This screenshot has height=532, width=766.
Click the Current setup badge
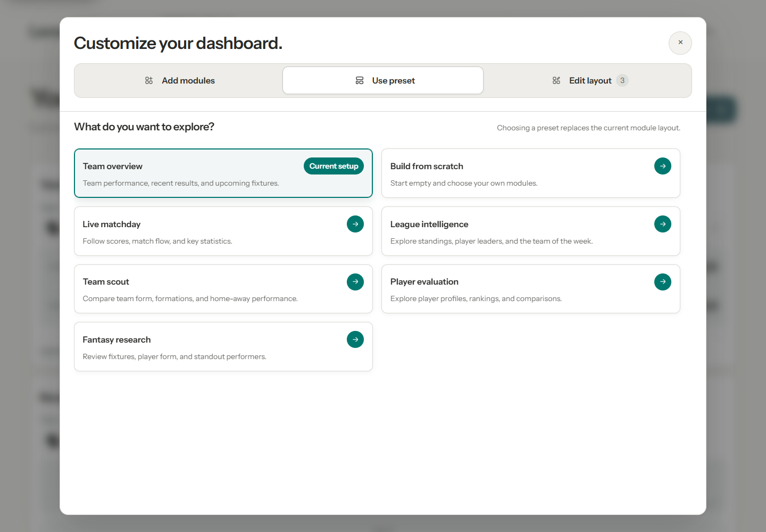click(x=334, y=166)
